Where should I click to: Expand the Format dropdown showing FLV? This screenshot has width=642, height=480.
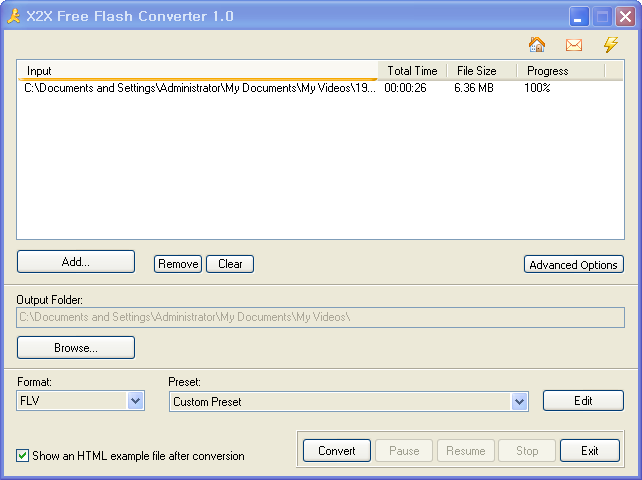[136, 401]
